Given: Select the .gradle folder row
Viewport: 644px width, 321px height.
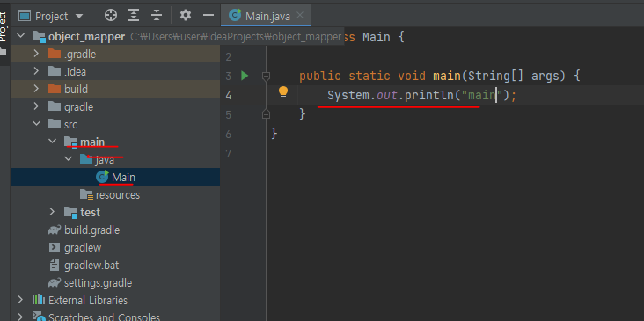Looking at the screenshot, I should point(115,54).
